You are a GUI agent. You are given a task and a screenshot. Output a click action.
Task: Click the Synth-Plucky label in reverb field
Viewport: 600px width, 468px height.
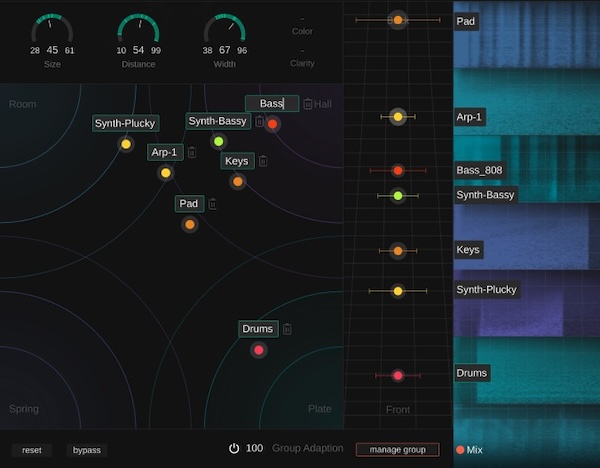(x=126, y=123)
